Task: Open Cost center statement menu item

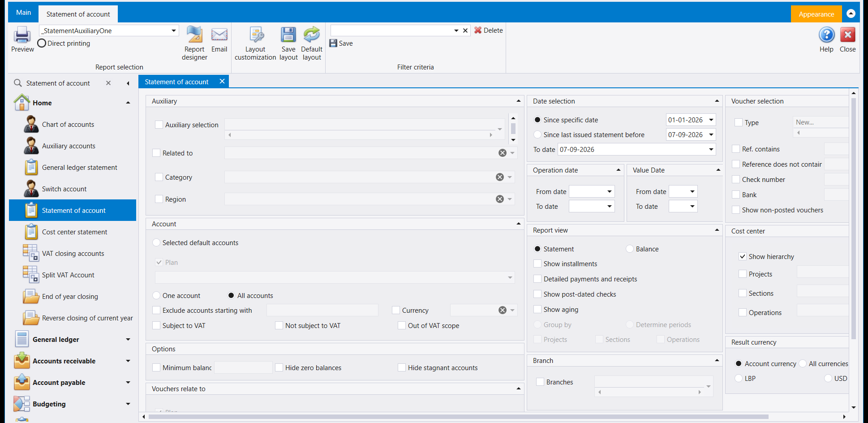Action: [x=73, y=232]
